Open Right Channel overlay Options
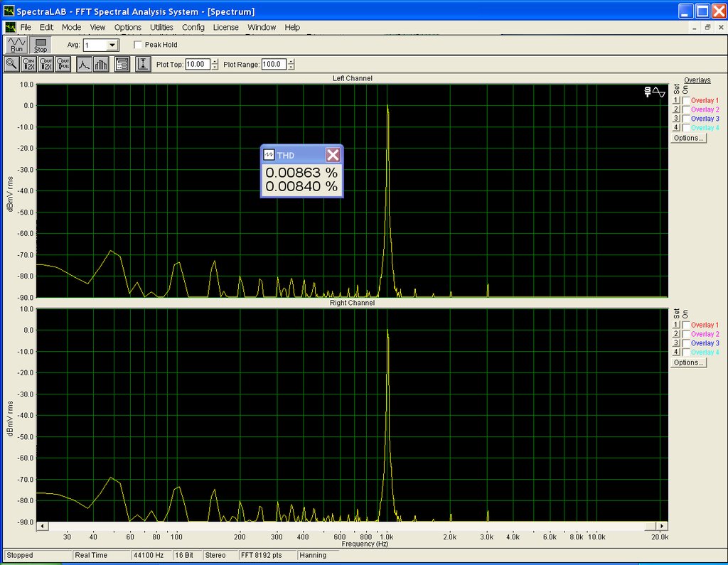 pyautogui.click(x=688, y=362)
